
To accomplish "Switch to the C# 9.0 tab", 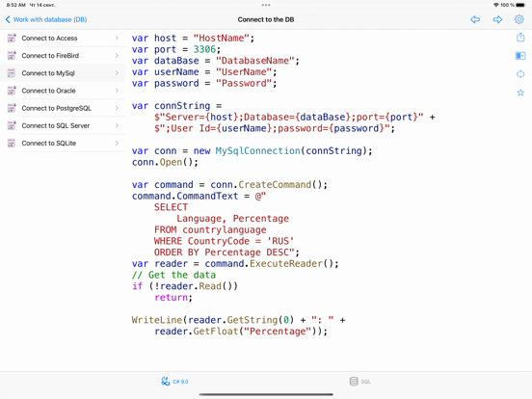I will [x=174, y=382].
